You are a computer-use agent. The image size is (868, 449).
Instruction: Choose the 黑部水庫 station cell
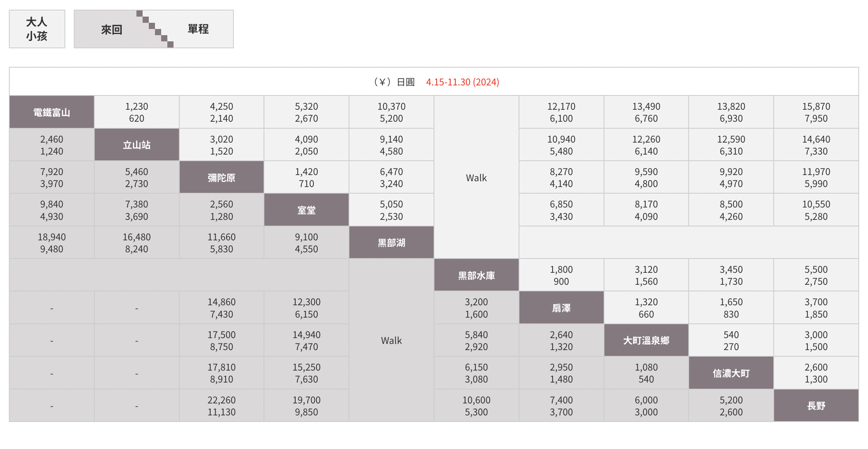pos(476,275)
